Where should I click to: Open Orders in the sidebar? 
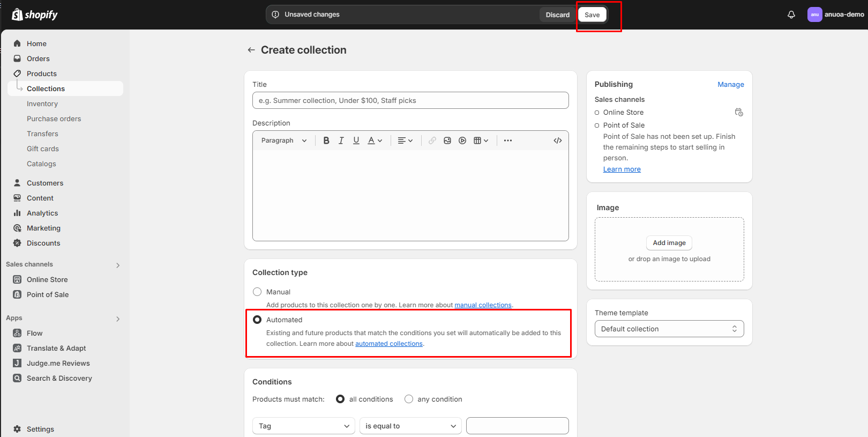38,58
